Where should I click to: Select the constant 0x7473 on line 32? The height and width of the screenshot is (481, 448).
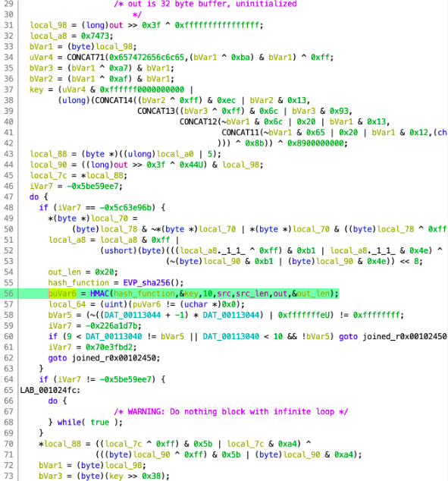click(95, 36)
